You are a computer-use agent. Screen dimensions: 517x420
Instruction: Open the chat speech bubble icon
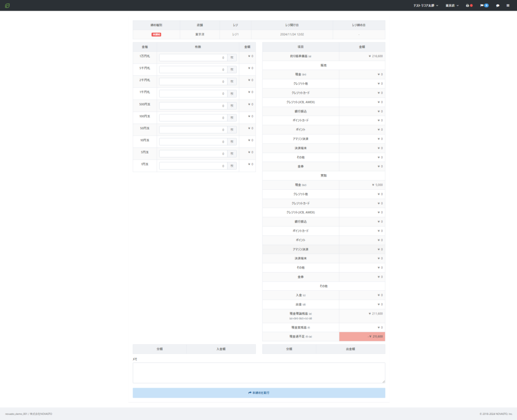[497, 6]
